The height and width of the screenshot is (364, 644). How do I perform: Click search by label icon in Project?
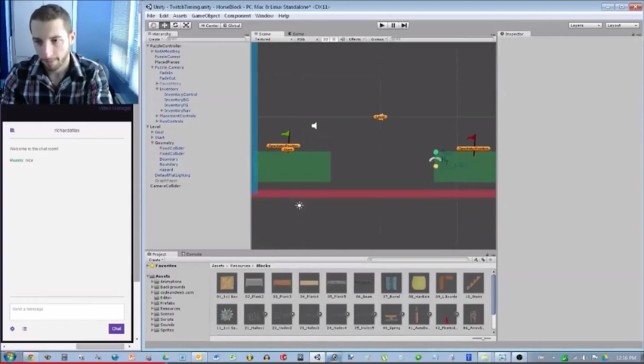pos(483,260)
